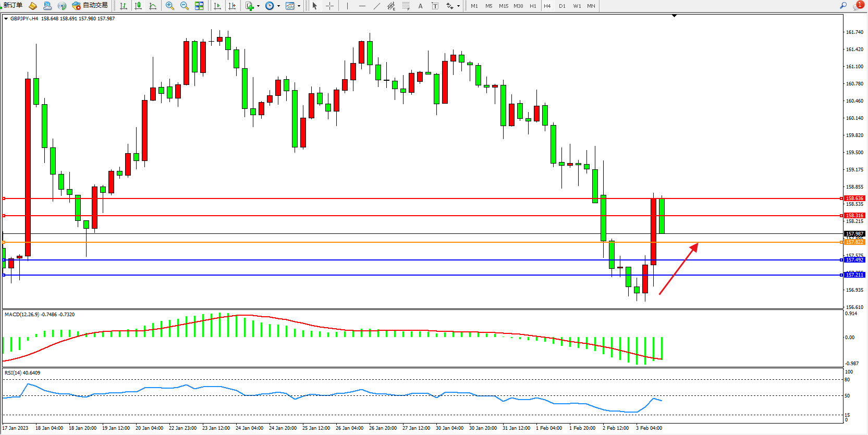The height and width of the screenshot is (435, 868).
Task: Select the trendline drawing tool
Action: tap(377, 6)
